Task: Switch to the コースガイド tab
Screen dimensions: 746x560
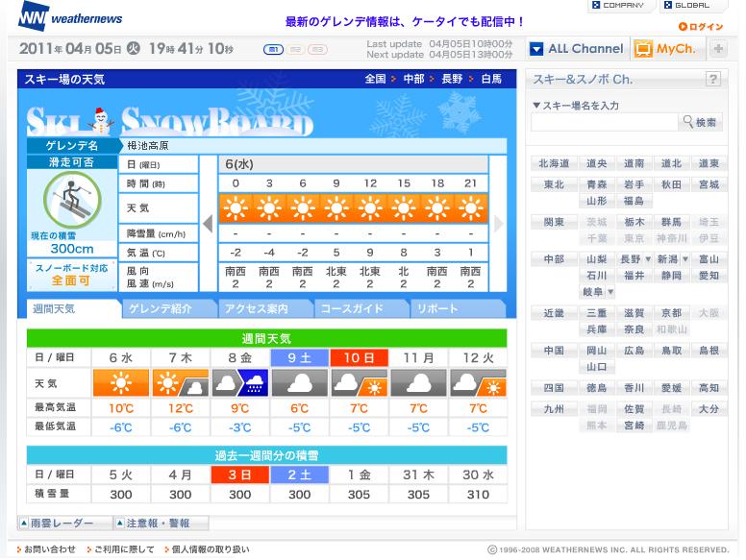Action: pyautogui.click(x=361, y=309)
